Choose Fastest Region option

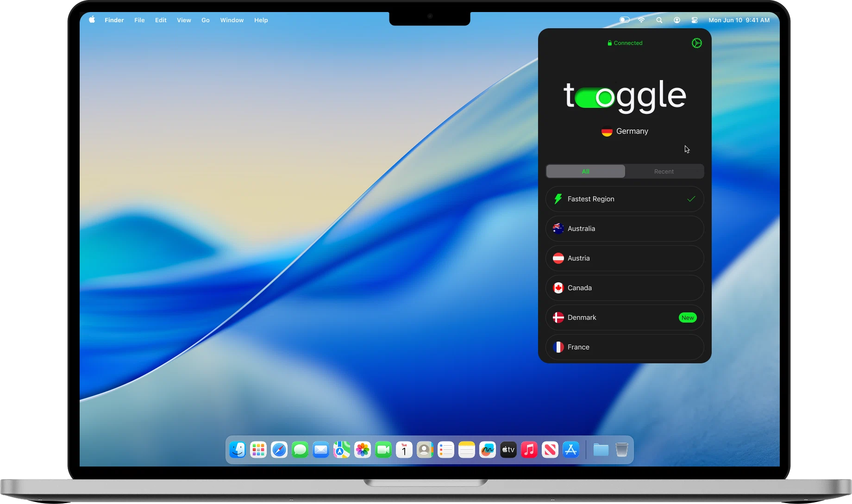(625, 199)
